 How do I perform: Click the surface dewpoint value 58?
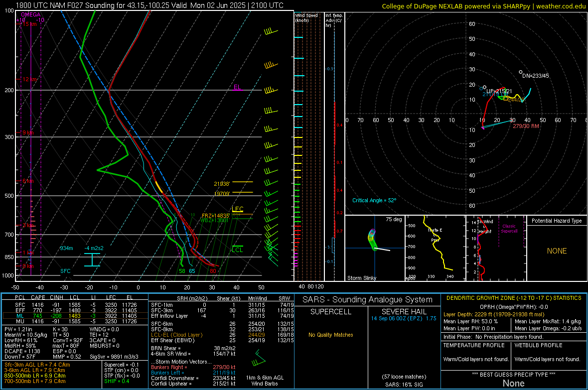(182, 271)
